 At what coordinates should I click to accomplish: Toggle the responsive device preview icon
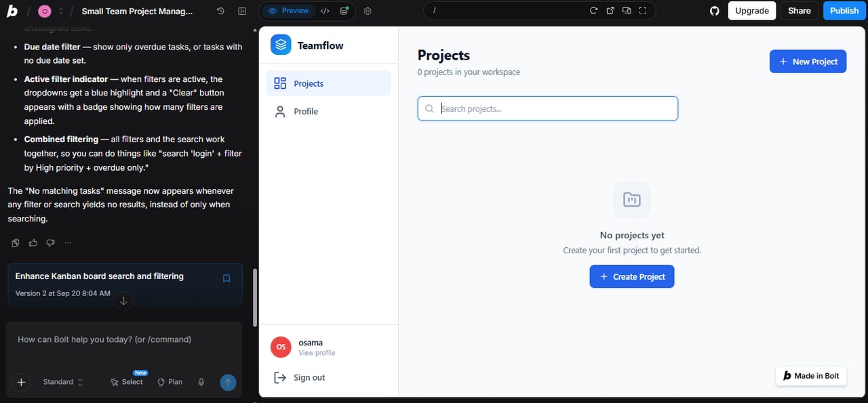(627, 11)
